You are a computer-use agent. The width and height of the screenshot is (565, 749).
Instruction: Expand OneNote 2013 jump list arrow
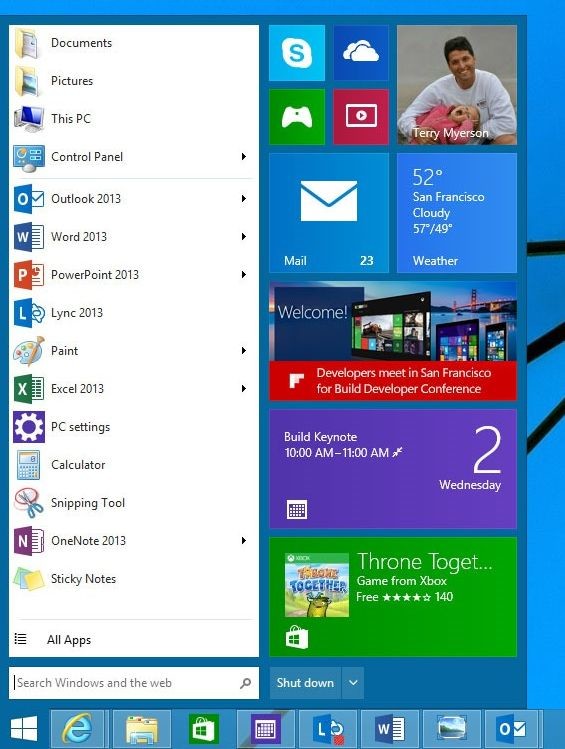point(244,541)
